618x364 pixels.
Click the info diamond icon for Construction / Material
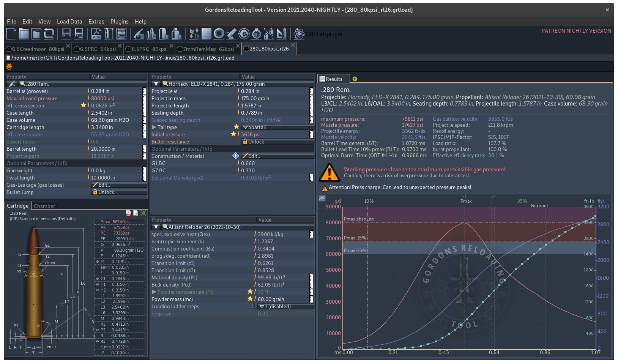[235, 156]
